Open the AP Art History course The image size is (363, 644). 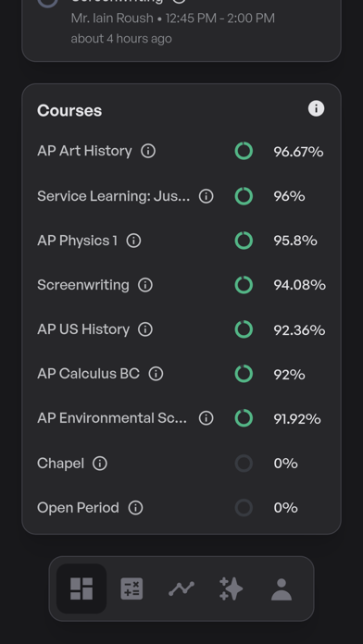(84, 151)
